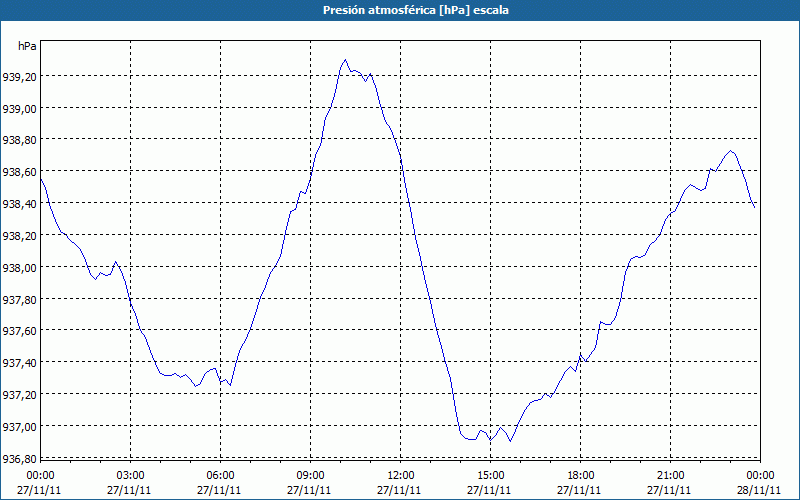Click the 'hPa' unit label
Image resolution: width=800 pixels, height=500 pixels.
(27, 46)
